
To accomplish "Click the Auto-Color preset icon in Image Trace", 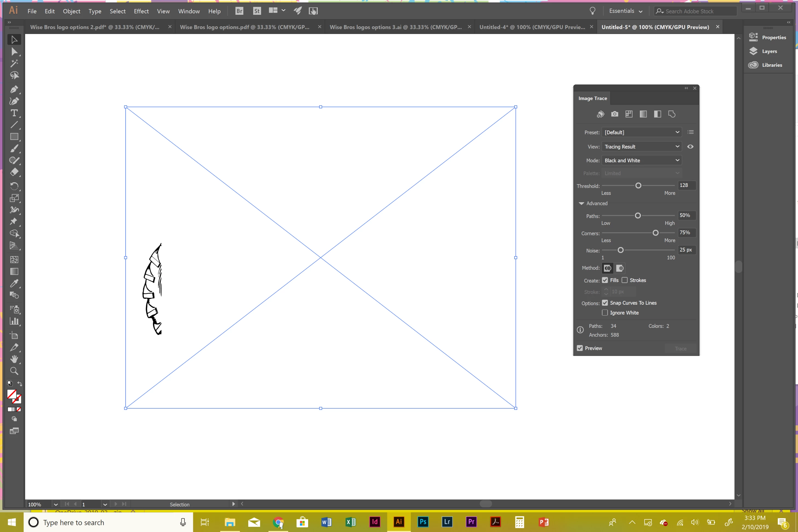I will click(x=600, y=114).
